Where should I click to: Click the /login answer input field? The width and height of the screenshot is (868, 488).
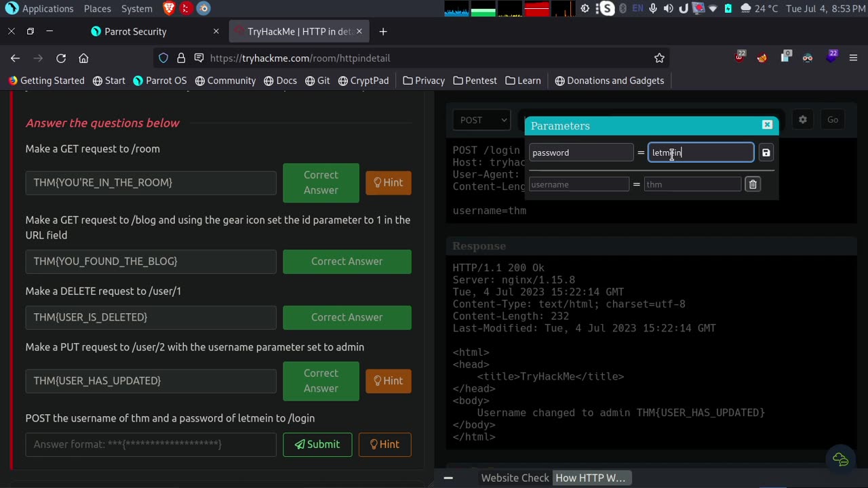[x=151, y=445]
